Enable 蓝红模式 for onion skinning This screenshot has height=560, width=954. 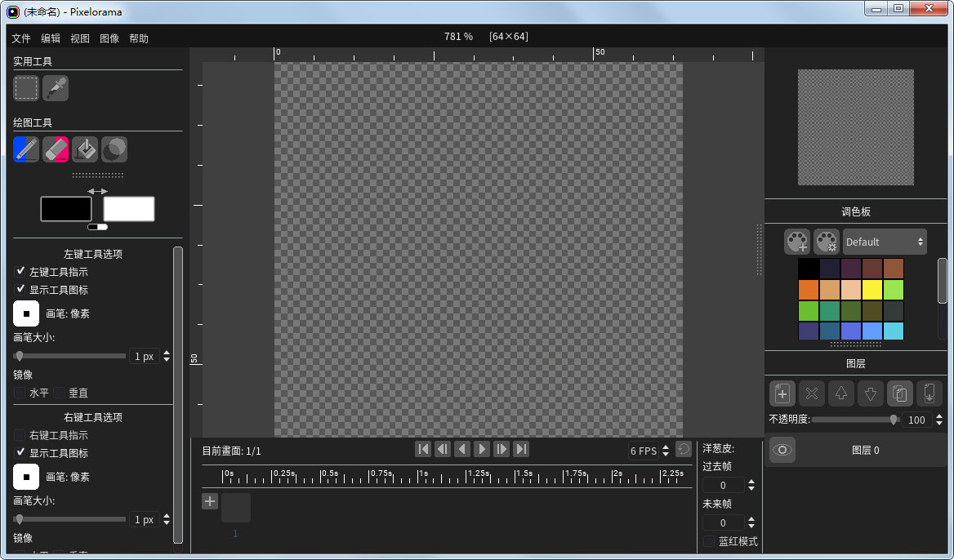point(707,541)
